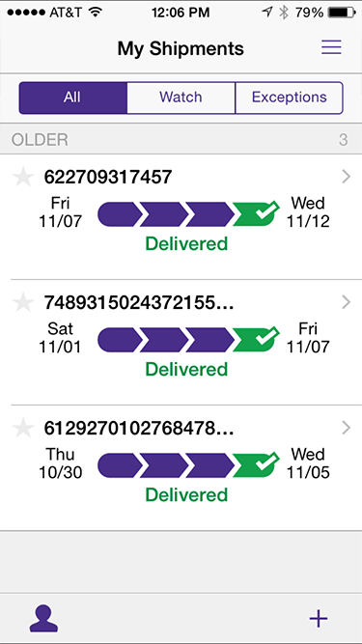Image resolution: width=362 pixels, height=644 pixels.
Task: Open the hamburger menu icon
Action: pos(331,47)
